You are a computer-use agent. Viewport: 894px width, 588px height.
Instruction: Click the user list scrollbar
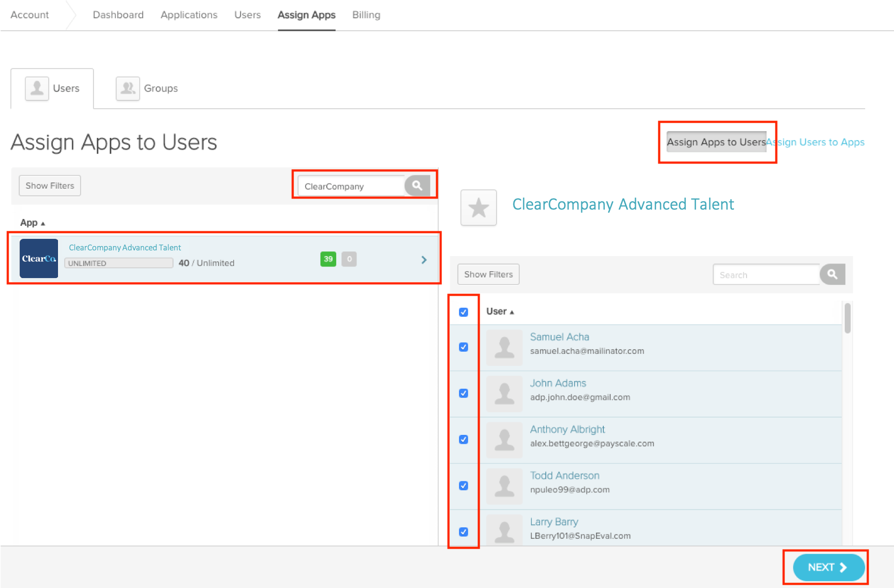click(x=847, y=318)
